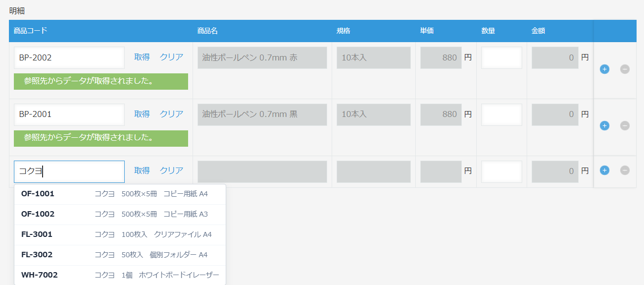Remove the コクヨ row with minus icon
The width and height of the screenshot is (644, 285).
click(625, 171)
